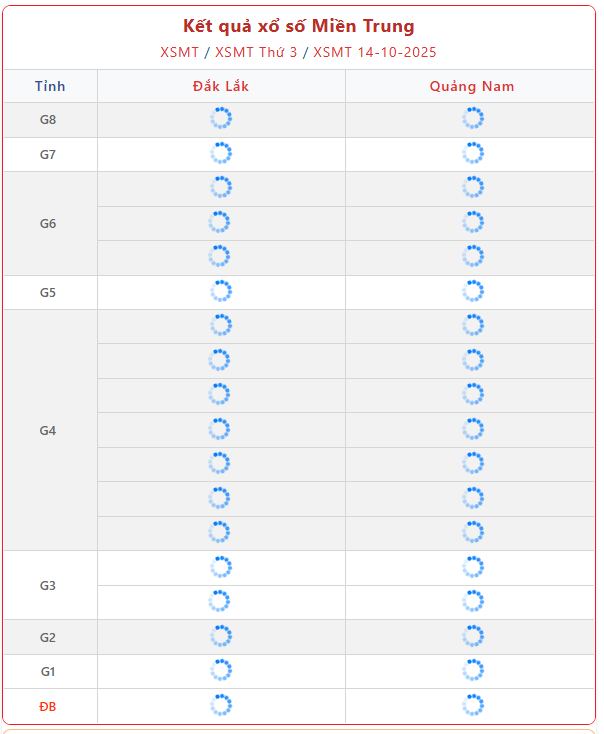Select the ĐB prize spinner for Đắk Lắk
604x734 pixels.
pos(221,705)
